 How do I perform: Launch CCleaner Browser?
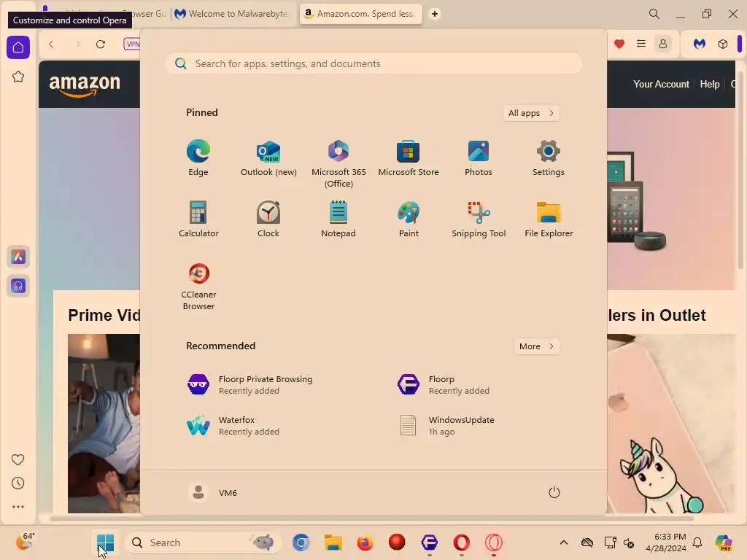[x=198, y=287]
